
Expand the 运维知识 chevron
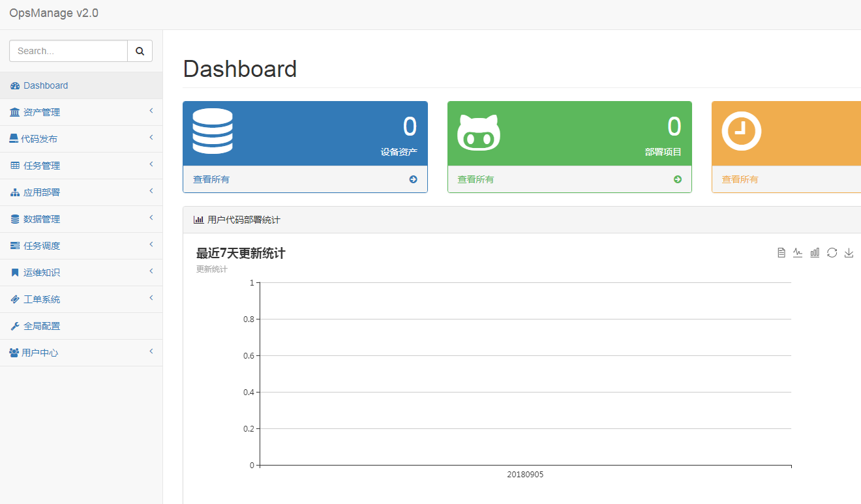pos(151,271)
